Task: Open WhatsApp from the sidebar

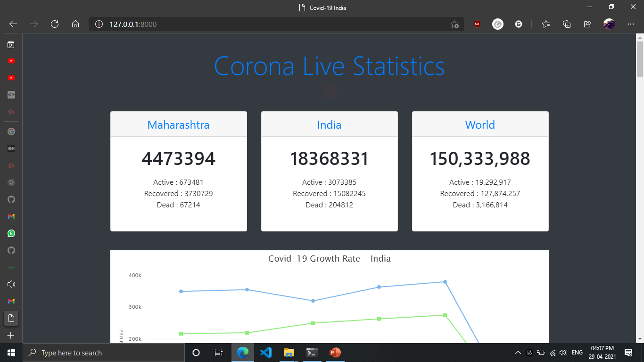Action: [x=10, y=233]
